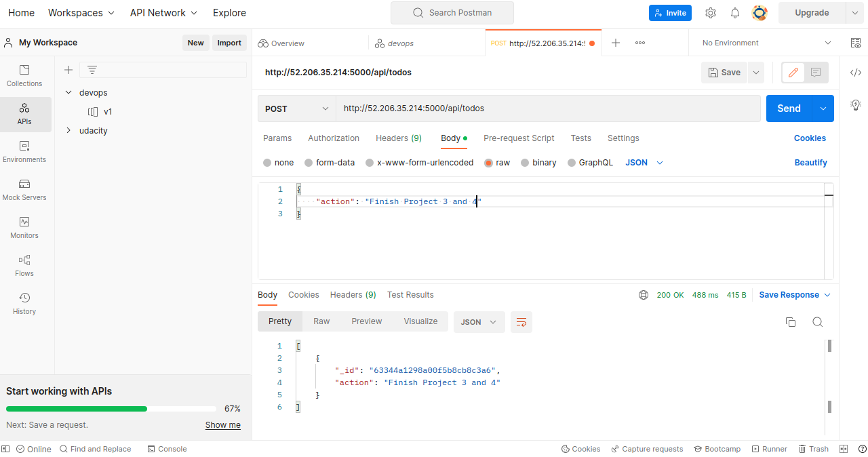Open the Pre-request Script tab
The height and width of the screenshot is (457, 868).
[x=519, y=138]
